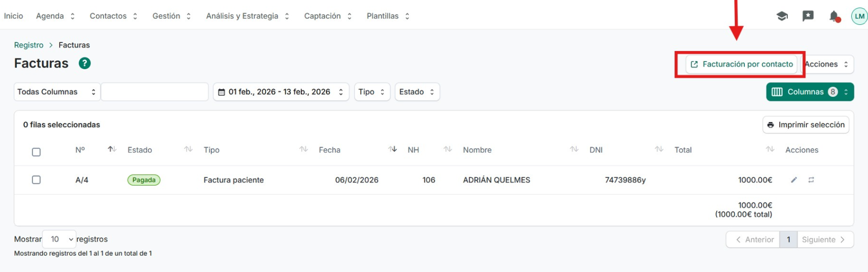Click the search text field

(155, 92)
